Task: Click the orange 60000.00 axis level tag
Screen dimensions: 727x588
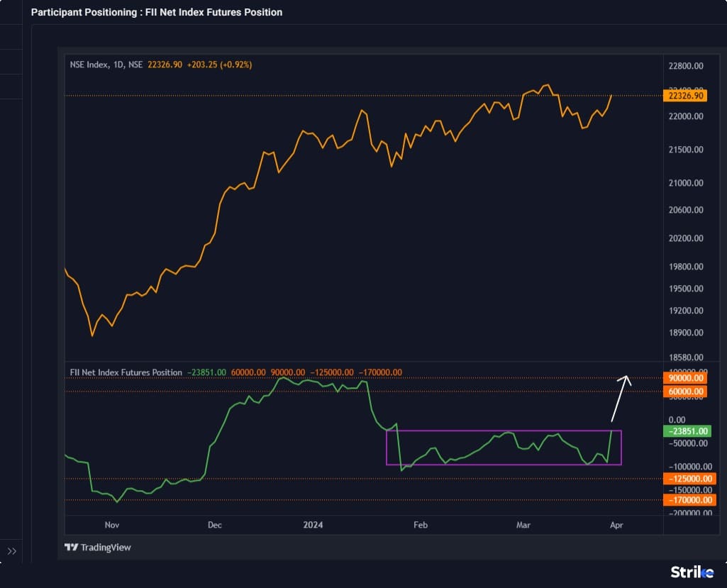Action: [686, 392]
